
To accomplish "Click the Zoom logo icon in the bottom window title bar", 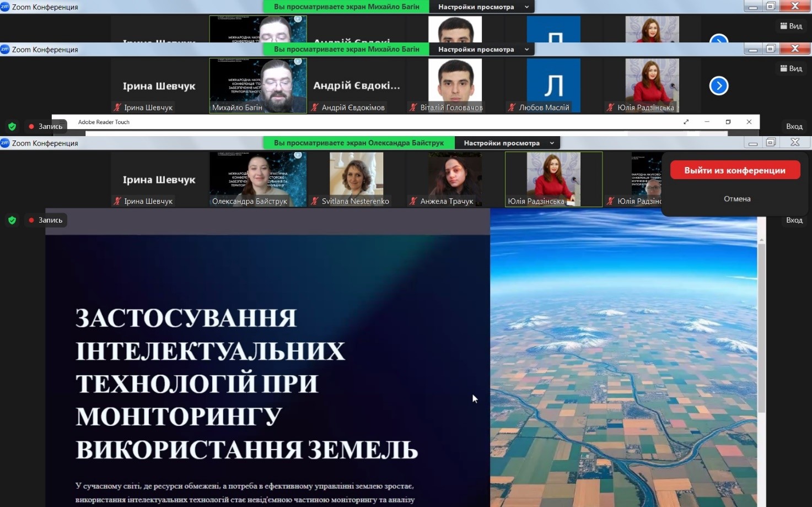I will pos(5,143).
